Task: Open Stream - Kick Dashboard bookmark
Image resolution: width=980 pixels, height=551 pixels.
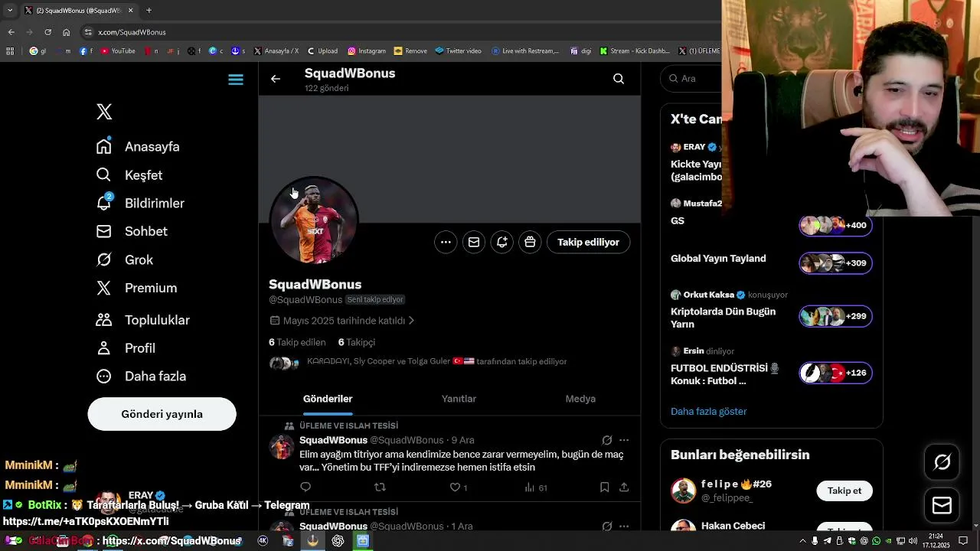Action: [635, 51]
